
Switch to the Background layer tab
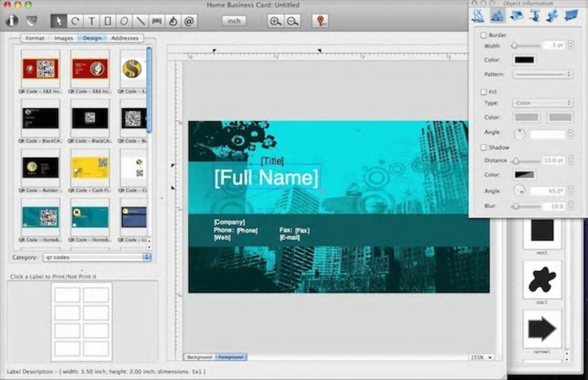tap(199, 357)
